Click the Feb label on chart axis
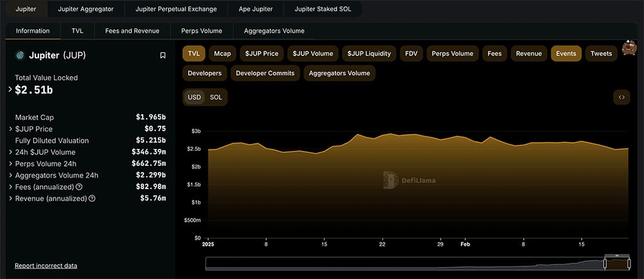This screenshot has width=644, height=279. pyautogui.click(x=465, y=244)
